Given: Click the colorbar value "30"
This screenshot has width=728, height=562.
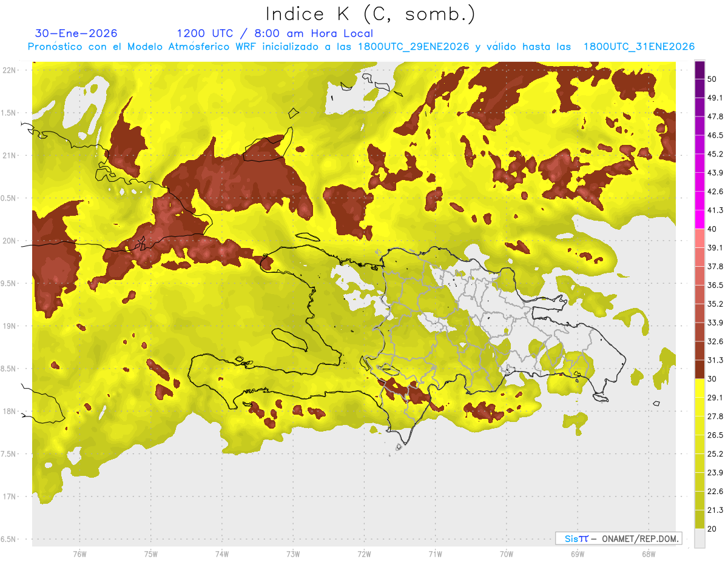Looking at the screenshot, I should [x=712, y=379].
